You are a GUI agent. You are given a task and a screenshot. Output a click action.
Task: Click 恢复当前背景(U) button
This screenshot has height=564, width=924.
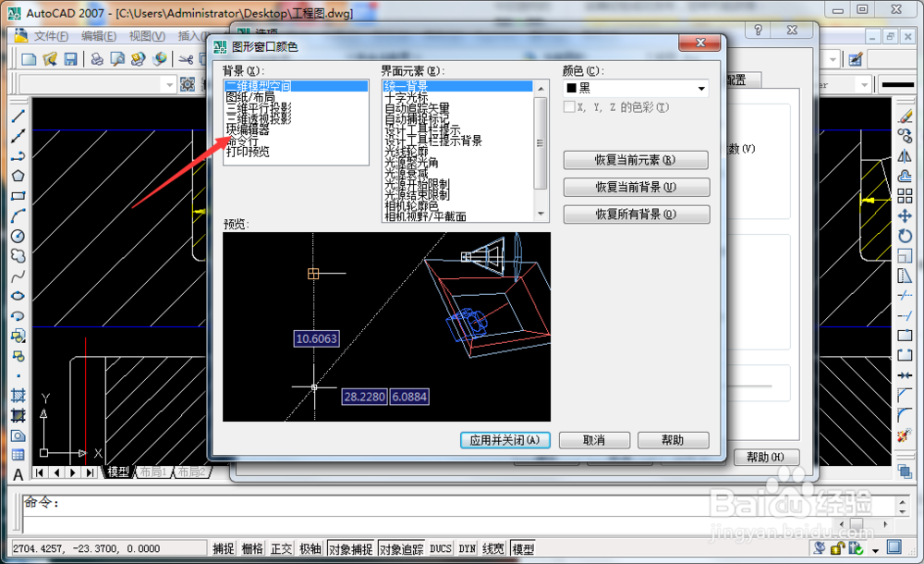(x=636, y=187)
